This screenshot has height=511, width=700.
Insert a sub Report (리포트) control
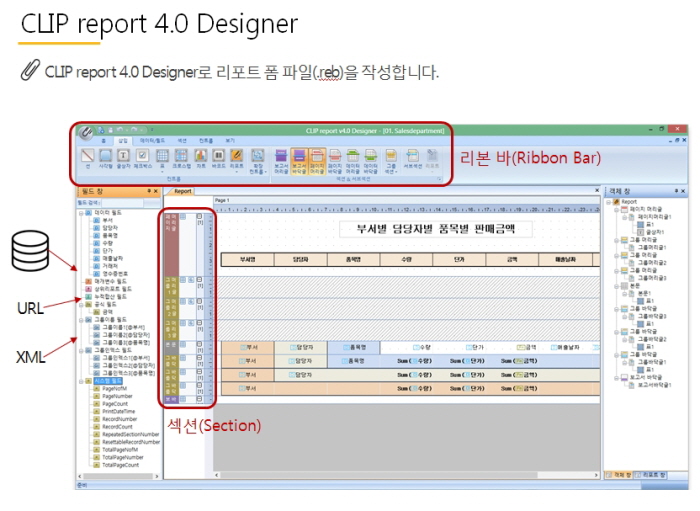[x=237, y=160]
